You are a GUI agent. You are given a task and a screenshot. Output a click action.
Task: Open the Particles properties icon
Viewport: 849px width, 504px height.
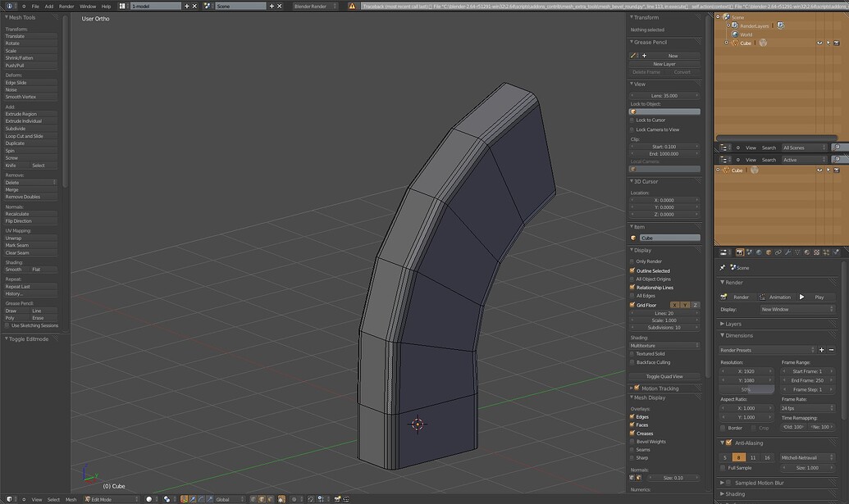click(x=826, y=252)
